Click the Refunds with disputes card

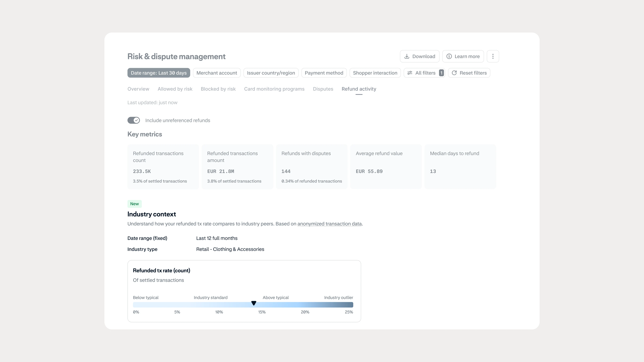(x=312, y=166)
